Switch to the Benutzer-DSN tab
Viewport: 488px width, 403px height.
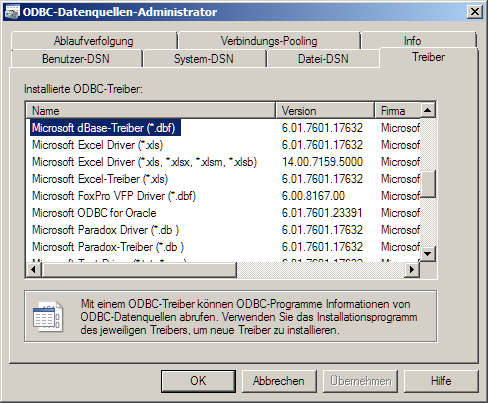(76, 59)
